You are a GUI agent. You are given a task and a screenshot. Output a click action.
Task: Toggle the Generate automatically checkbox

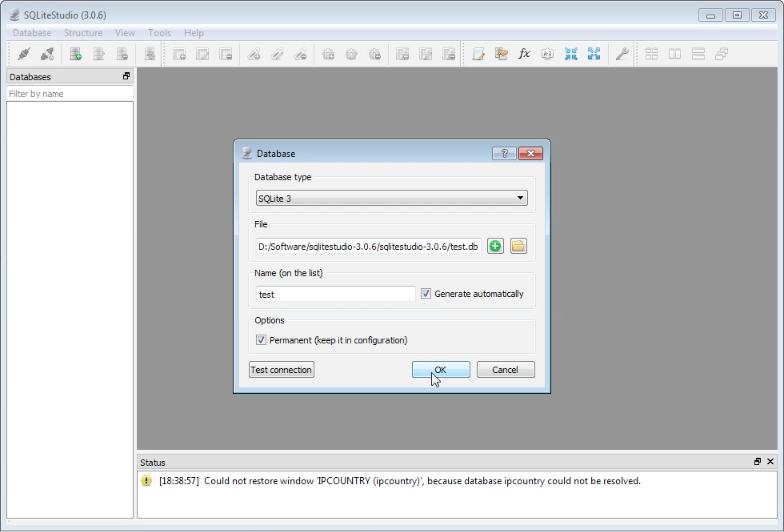tap(426, 294)
